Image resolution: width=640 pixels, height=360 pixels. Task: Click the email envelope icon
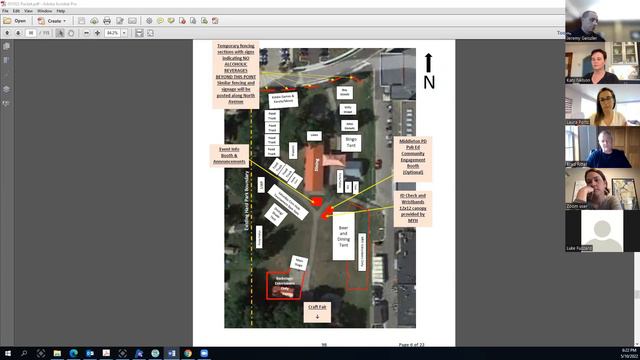132,21
